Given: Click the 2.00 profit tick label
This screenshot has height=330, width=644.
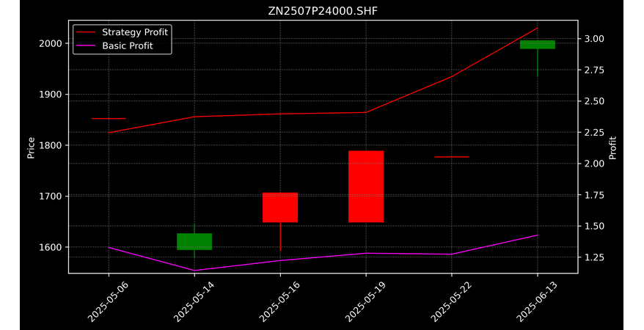Looking at the screenshot, I should 594,164.
